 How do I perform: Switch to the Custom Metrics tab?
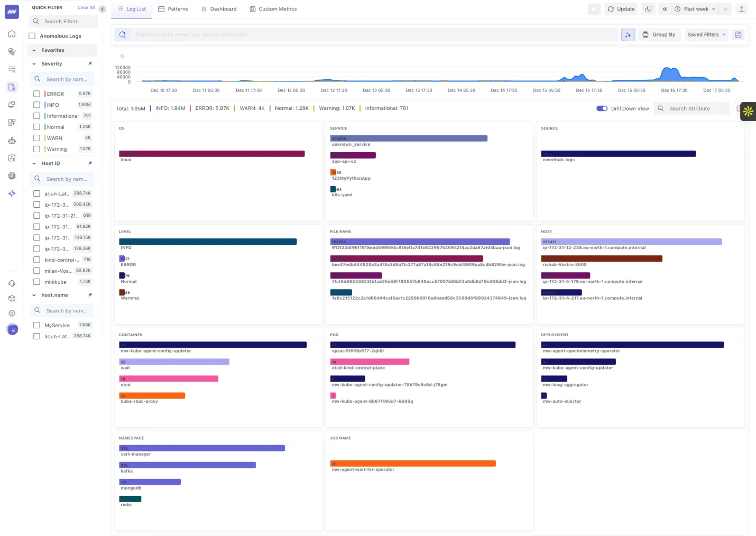(x=273, y=9)
